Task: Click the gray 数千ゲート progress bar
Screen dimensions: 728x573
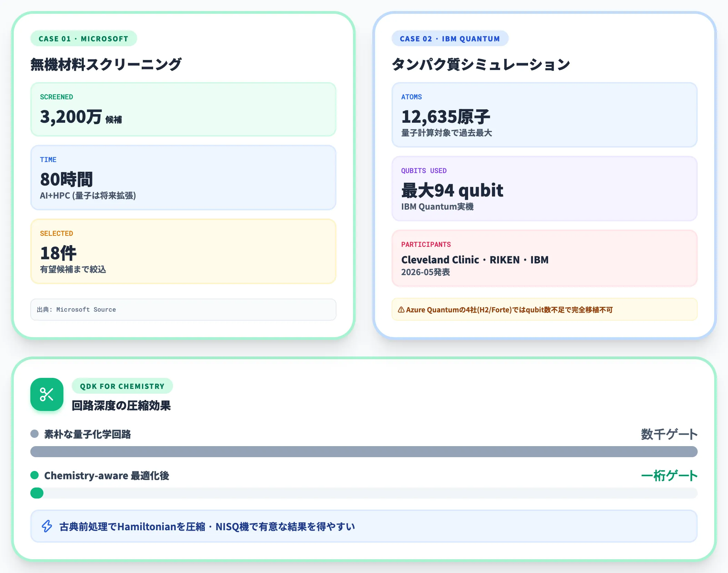Action: pos(364,452)
